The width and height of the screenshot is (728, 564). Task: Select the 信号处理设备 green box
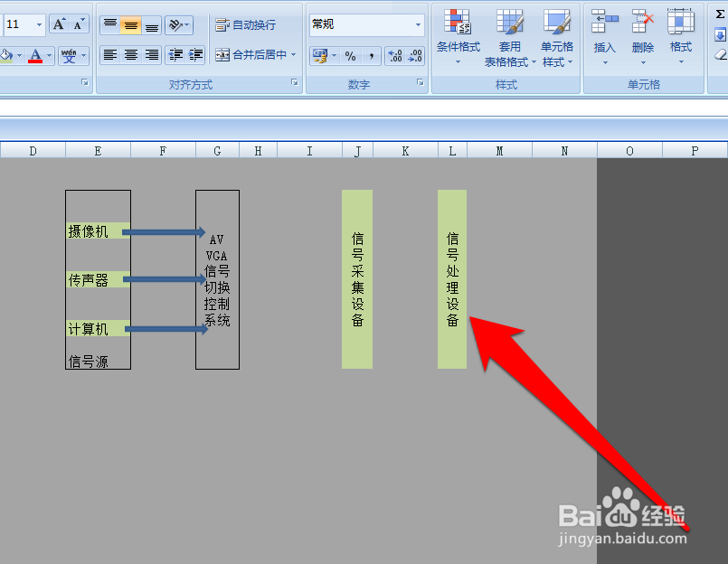click(452, 279)
